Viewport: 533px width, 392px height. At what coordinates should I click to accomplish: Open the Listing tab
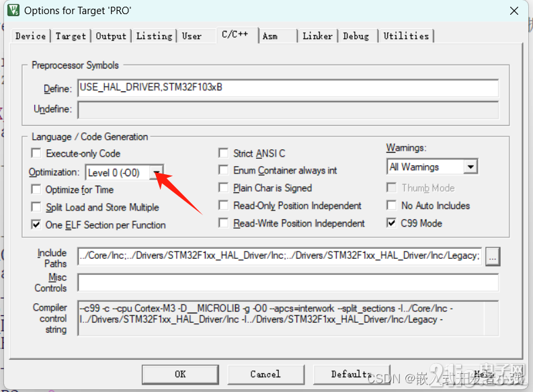tap(155, 36)
